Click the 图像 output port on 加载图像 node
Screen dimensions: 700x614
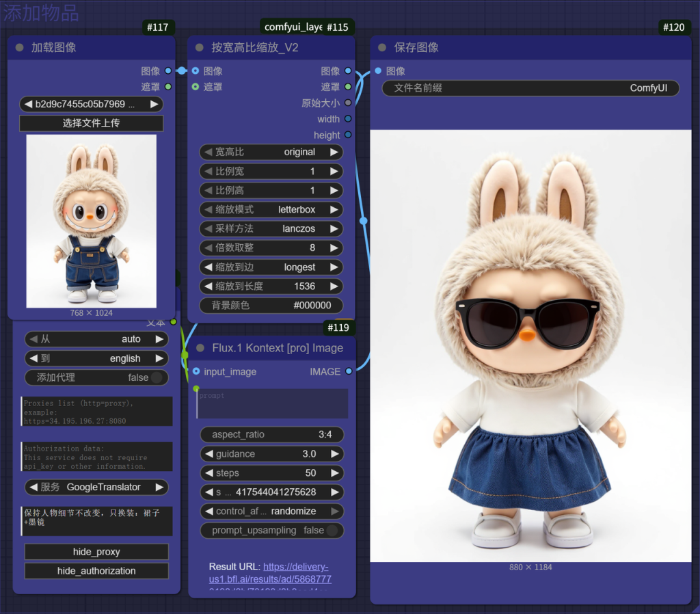(x=168, y=71)
